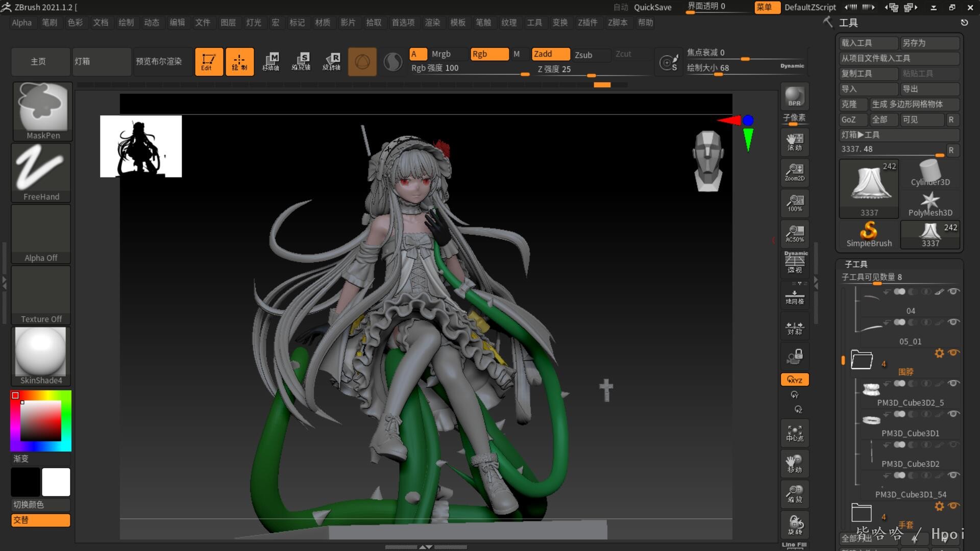Open the 笔刷 (Brush) menu
The width and height of the screenshot is (980, 551).
pyautogui.click(x=50, y=22)
